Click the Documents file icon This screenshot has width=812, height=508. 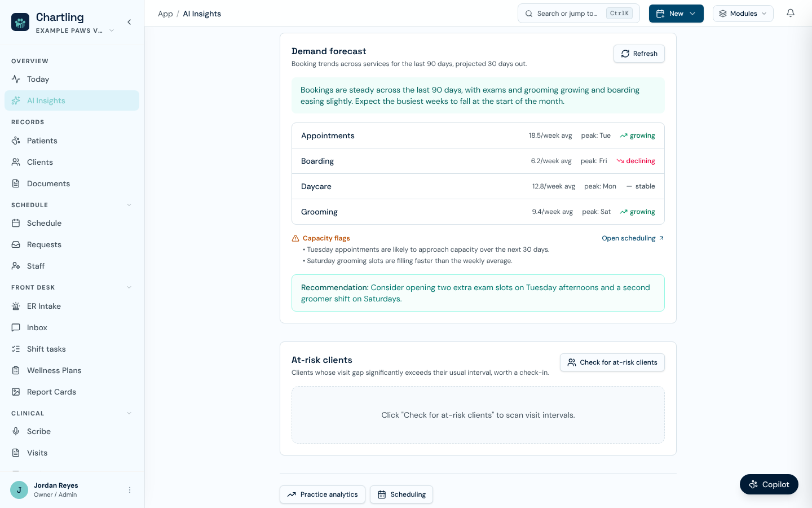pos(16,183)
